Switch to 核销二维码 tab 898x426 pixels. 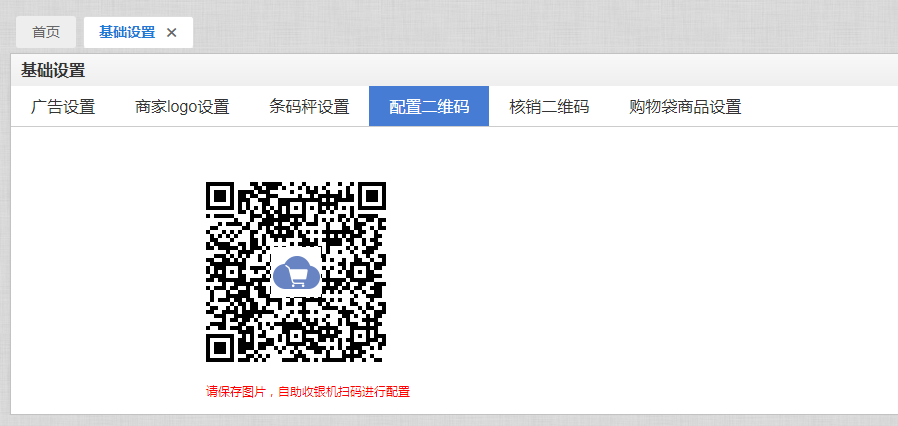pos(549,106)
